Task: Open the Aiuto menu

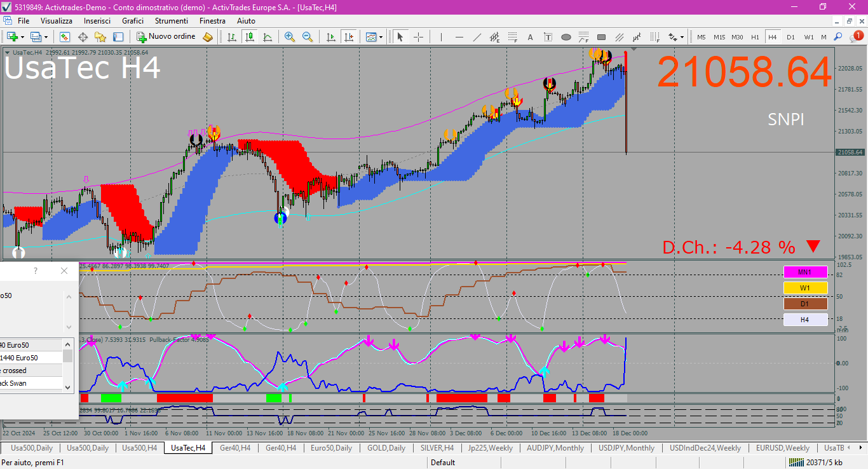Action: pyautogui.click(x=246, y=21)
